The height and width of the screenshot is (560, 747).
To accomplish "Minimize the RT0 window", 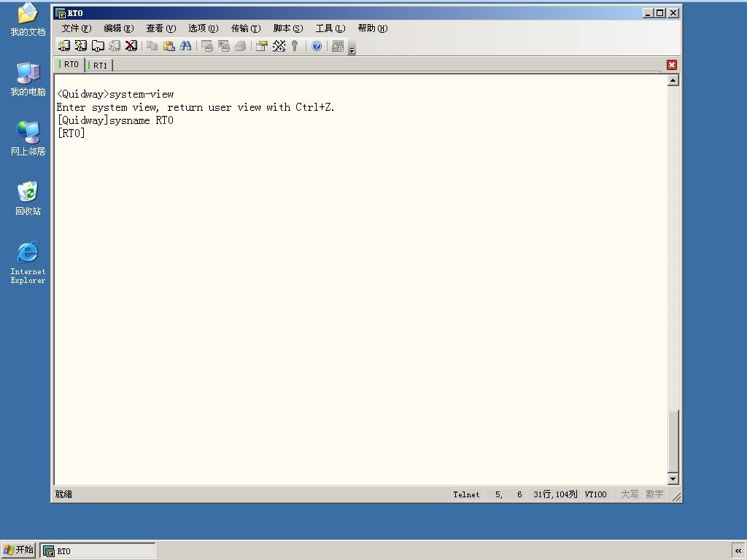I will pyautogui.click(x=647, y=13).
